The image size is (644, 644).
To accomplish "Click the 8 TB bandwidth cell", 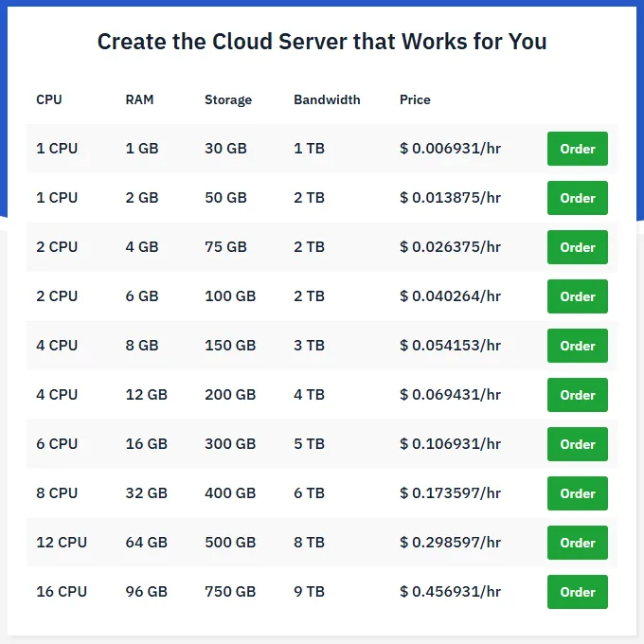I will tap(309, 543).
